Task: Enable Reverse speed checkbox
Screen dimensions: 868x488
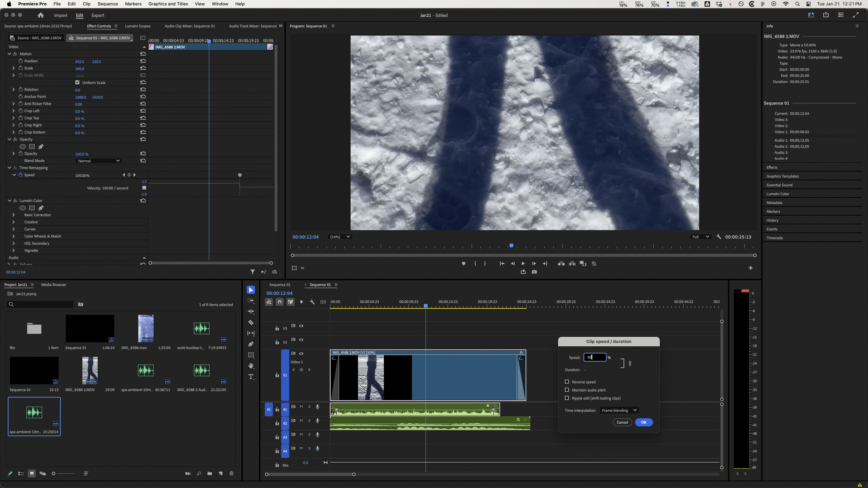Action: 567,382
